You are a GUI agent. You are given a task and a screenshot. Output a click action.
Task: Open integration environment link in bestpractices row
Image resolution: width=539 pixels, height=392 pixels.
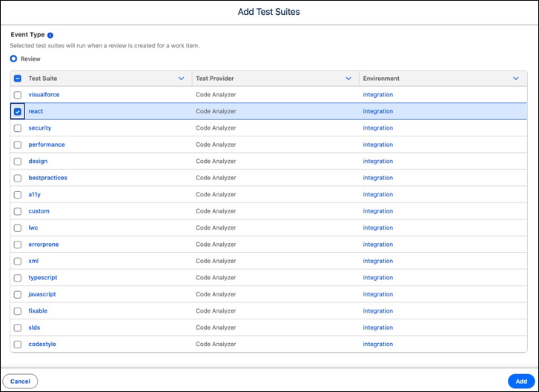click(x=378, y=178)
